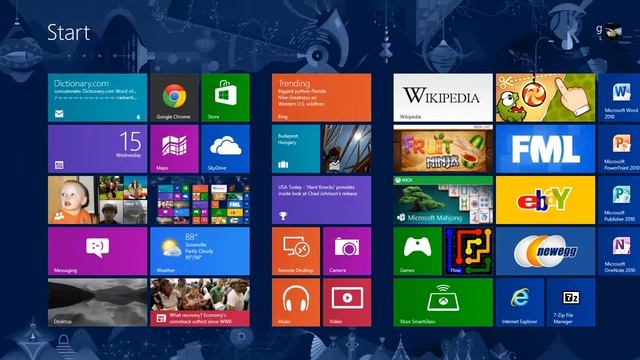Viewport: 640px width, 360px height.
Task: Launch the Flow puzzle game tile
Action: pyautogui.click(x=469, y=251)
